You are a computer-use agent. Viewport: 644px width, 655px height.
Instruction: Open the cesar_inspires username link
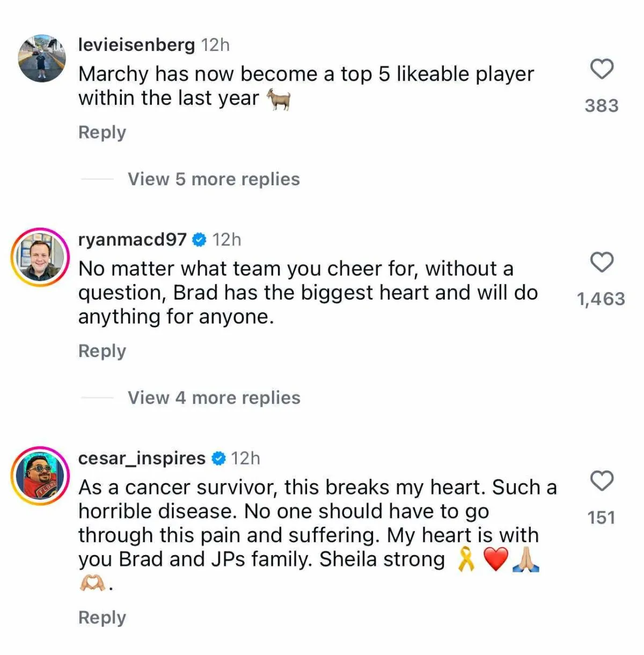[x=142, y=458]
